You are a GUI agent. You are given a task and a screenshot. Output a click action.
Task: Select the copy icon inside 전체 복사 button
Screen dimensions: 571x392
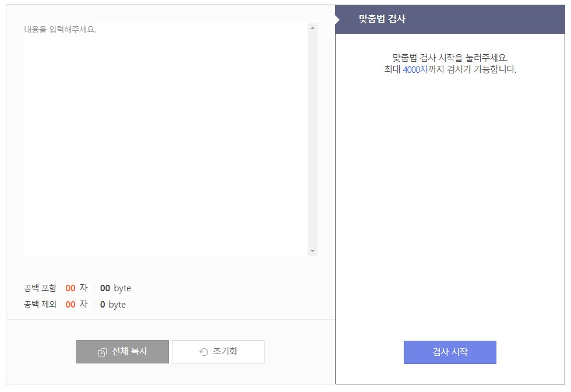click(102, 351)
